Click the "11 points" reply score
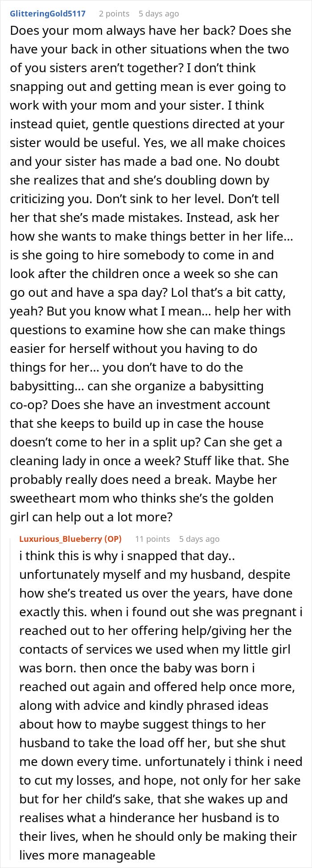This screenshot has height=868, width=312. tap(152, 539)
